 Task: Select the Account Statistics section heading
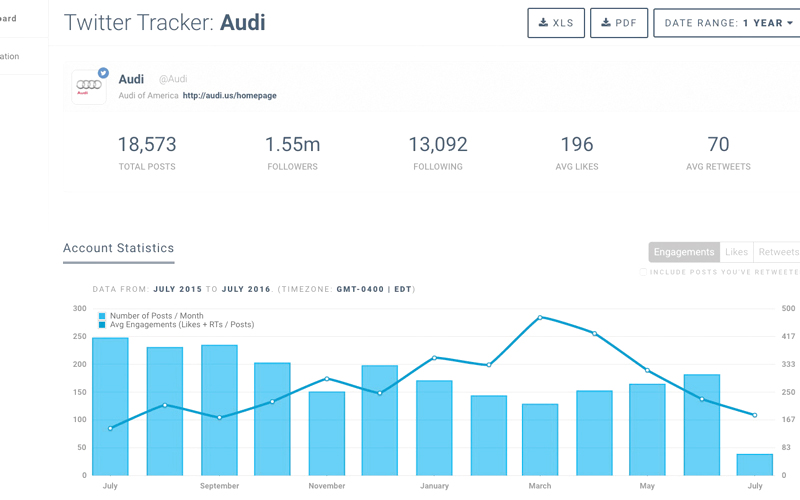point(118,248)
